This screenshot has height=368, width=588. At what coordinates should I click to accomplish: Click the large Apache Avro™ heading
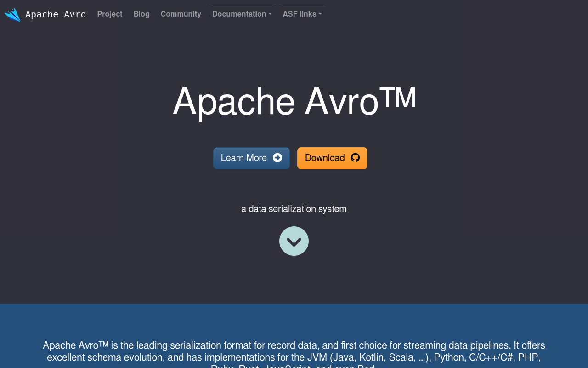pos(294,101)
